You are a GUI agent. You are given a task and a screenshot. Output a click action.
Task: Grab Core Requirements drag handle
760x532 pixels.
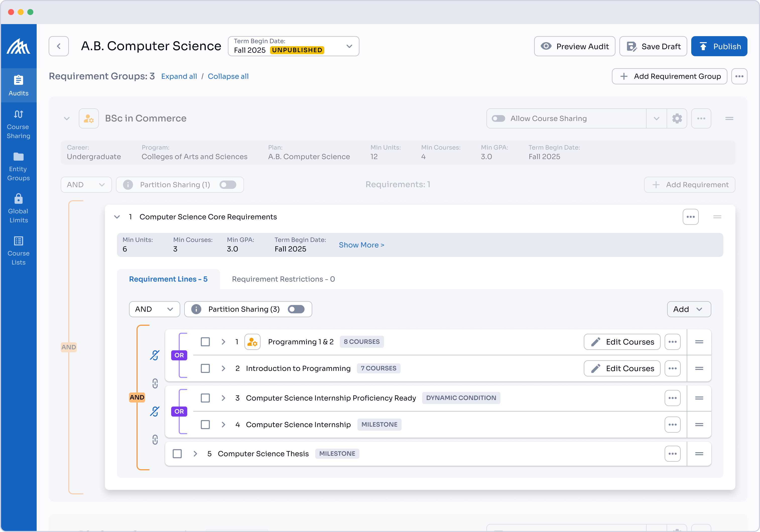tap(717, 217)
